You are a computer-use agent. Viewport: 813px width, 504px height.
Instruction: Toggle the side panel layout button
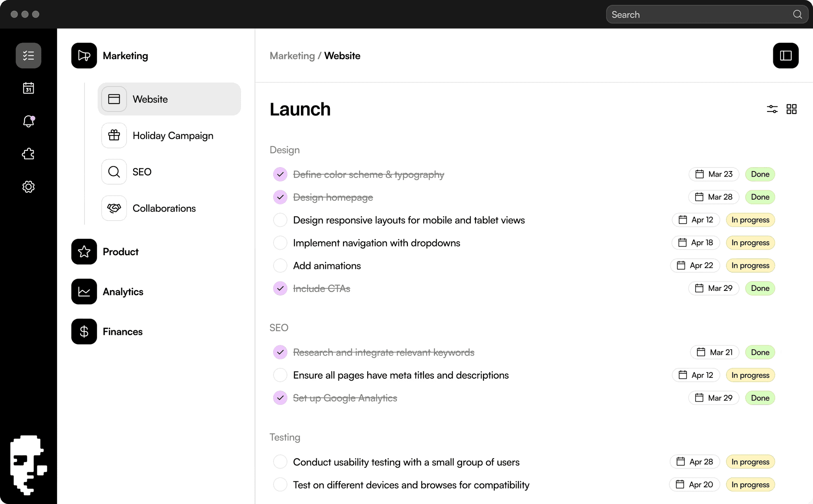[x=785, y=56]
